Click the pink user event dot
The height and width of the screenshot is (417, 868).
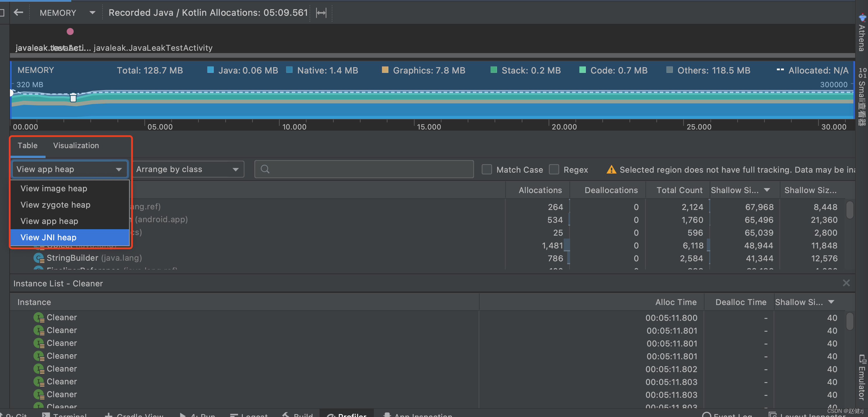70,31
